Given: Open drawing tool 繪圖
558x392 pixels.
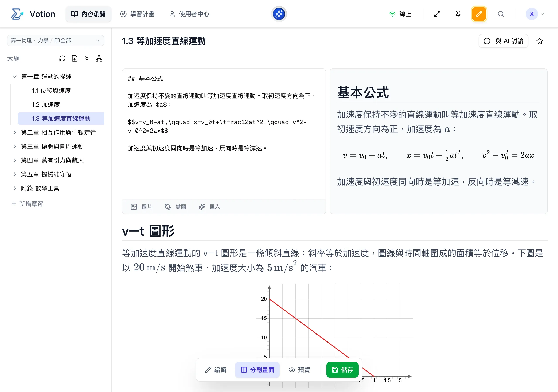Looking at the screenshot, I should (175, 207).
